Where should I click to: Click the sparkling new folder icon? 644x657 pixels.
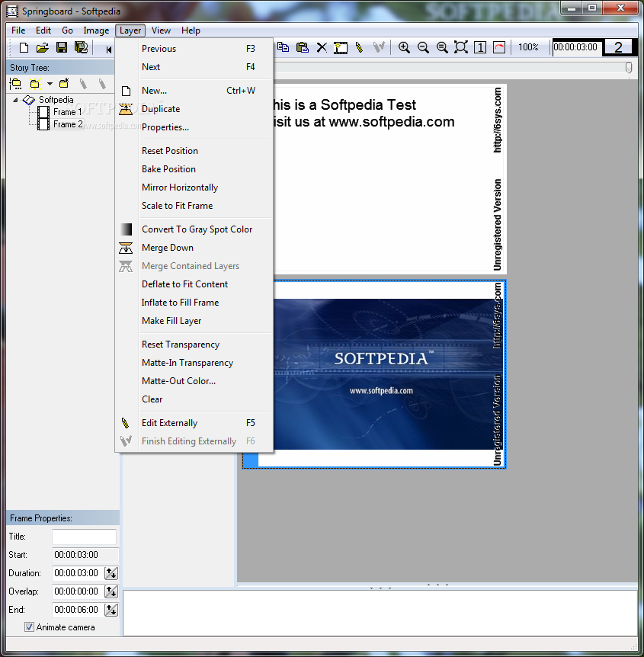(x=35, y=84)
